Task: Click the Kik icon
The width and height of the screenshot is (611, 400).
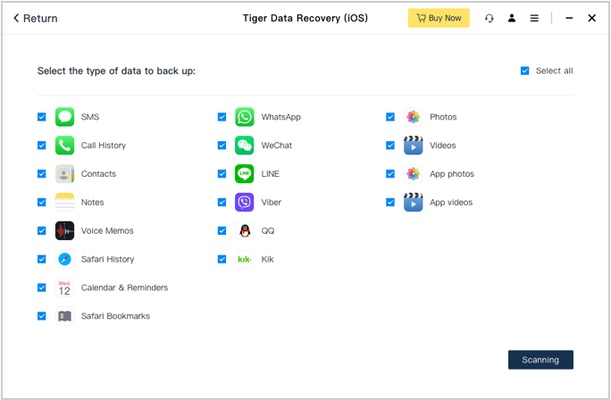Action: click(244, 259)
